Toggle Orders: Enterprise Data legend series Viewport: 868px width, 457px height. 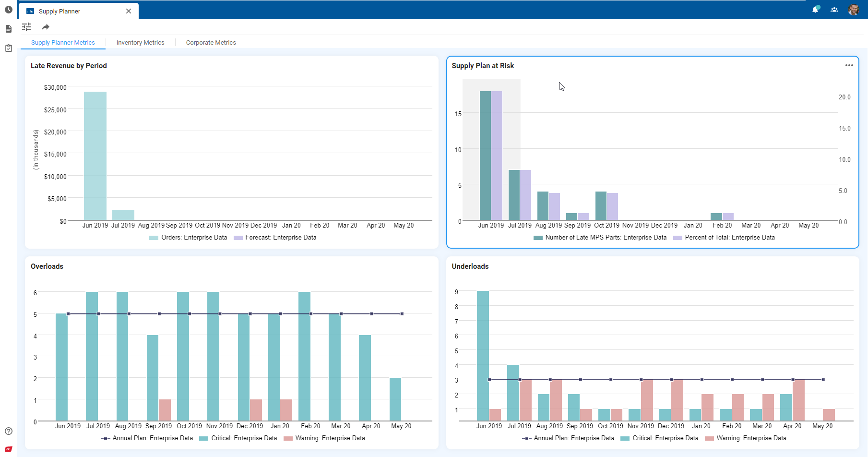click(x=189, y=238)
